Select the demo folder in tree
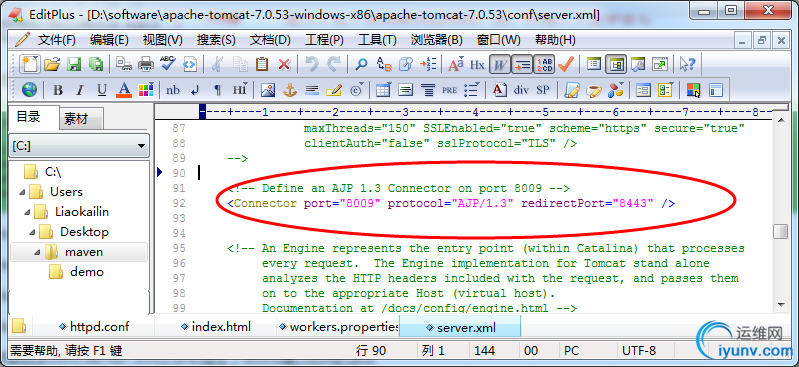The width and height of the screenshot is (799, 367). point(87,272)
